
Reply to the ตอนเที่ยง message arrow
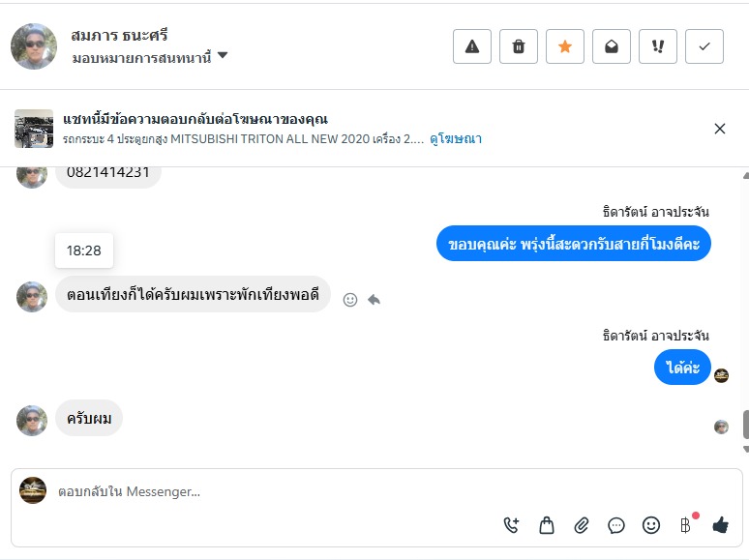[x=374, y=300]
